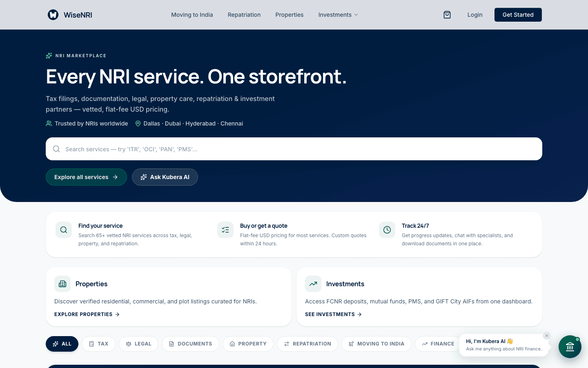Select the REPATRIATION category filter
The width and height of the screenshot is (588, 368).
click(x=307, y=344)
